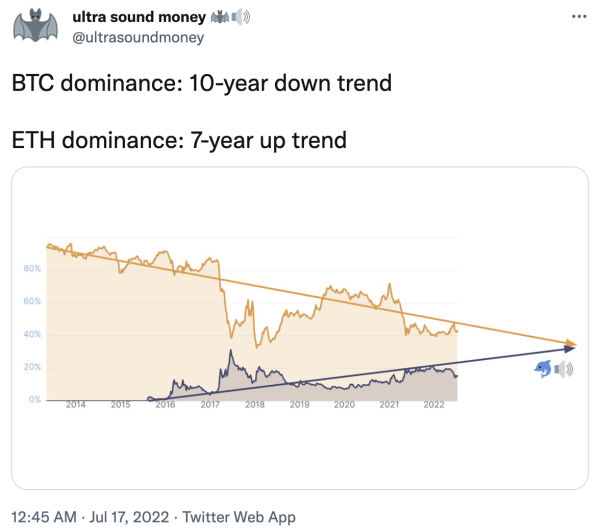Open the @ultrasoundmoney handle link
This screenshot has height=532, width=600.
coord(138,38)
